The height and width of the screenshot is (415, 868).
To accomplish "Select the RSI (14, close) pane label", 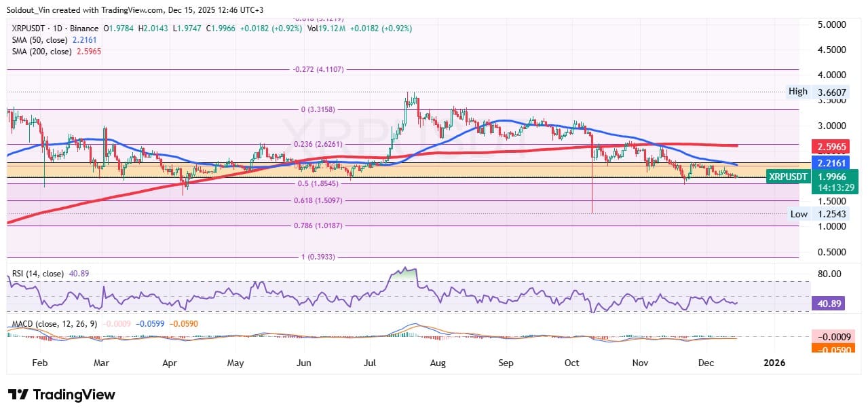I will 37,273.
